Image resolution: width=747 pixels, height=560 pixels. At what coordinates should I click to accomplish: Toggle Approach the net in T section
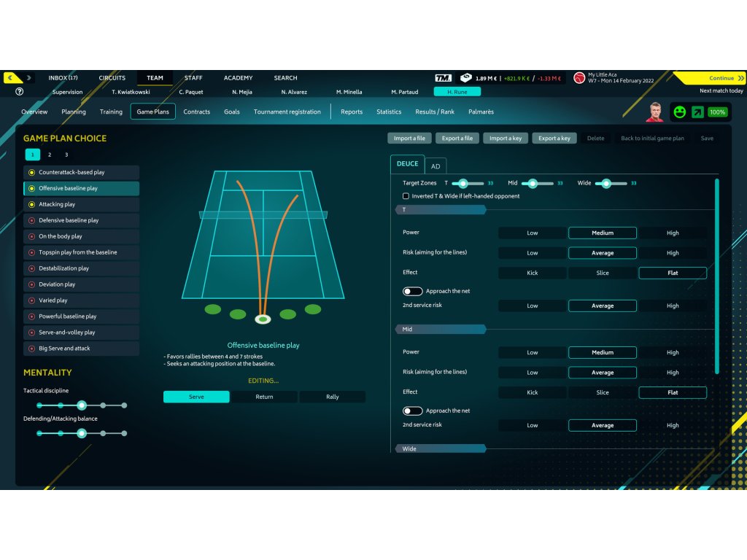(x=413, y=291)
